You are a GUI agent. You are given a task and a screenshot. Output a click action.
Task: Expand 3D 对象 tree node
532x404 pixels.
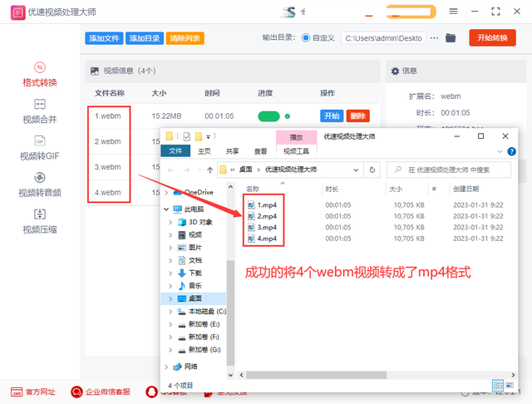click(x=170, y=223)
